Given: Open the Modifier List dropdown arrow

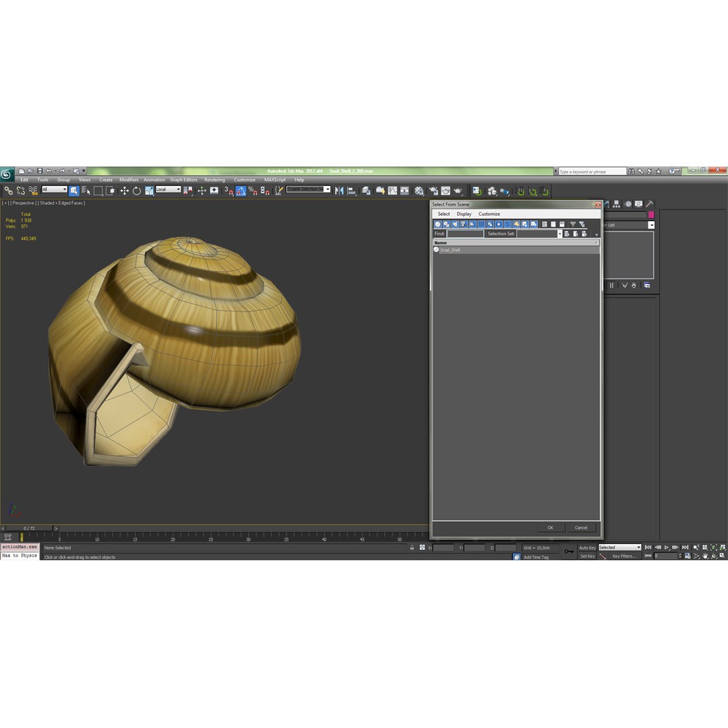Looking at the screenshot, I should click(651, 225).
